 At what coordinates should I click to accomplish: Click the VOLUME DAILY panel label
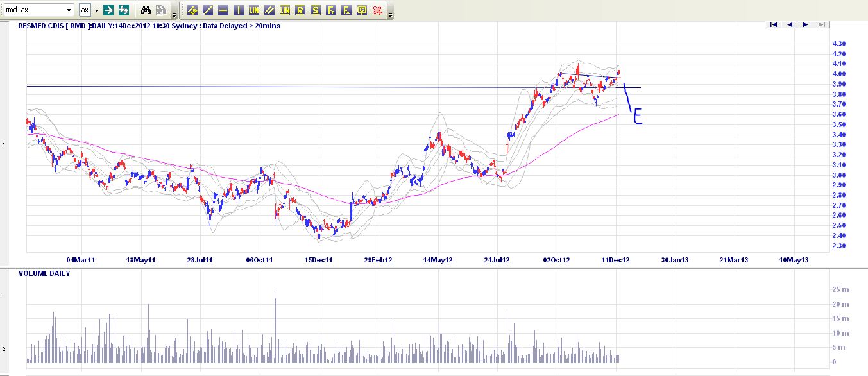[44, 273]
